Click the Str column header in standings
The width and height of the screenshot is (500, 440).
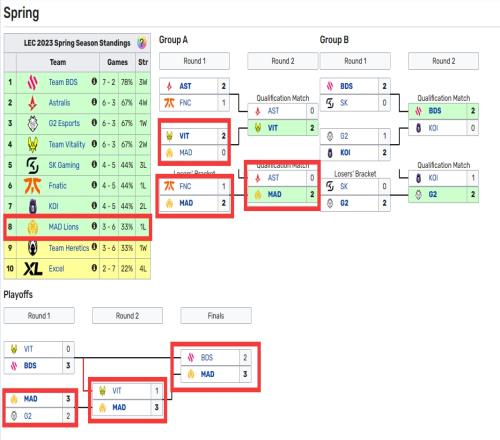(143, 62)
